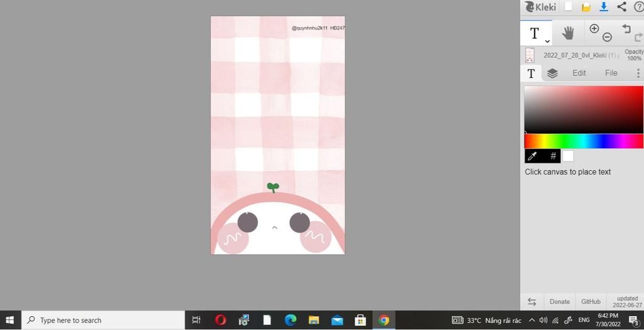Click the updated 2022-06-27 changelog link
This screenshot has height=330, width=644.
[x=627, y=302]
